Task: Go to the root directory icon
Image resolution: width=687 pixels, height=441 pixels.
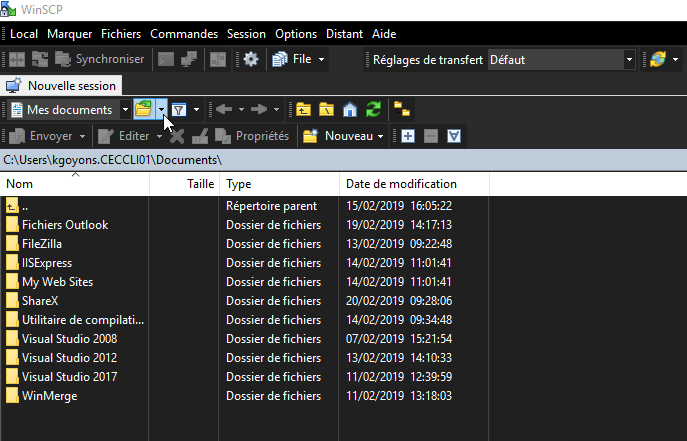Action: click(x=327, y=109)
